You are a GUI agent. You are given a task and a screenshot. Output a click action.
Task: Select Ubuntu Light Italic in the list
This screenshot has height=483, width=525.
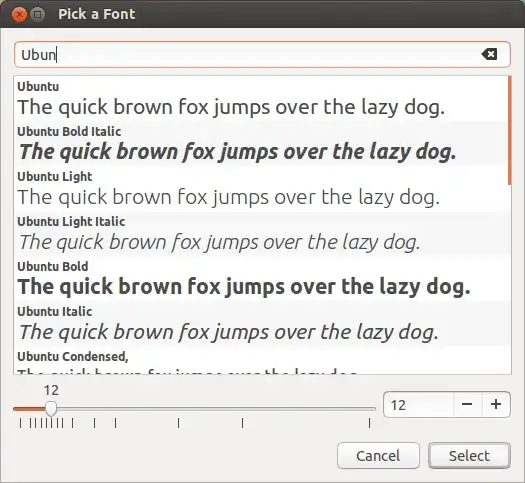tap(260, 234)
